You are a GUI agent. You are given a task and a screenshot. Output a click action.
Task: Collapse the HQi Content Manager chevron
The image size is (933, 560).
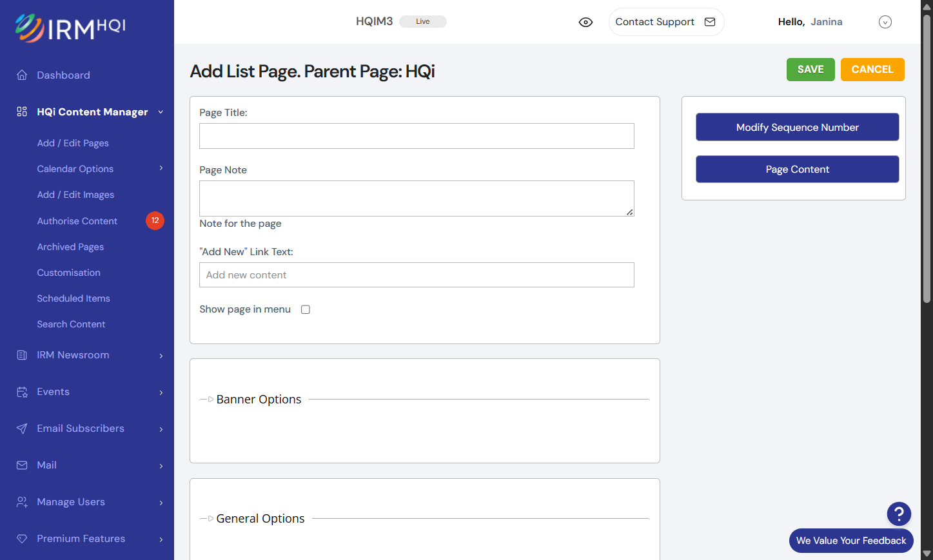click(161, 112)
